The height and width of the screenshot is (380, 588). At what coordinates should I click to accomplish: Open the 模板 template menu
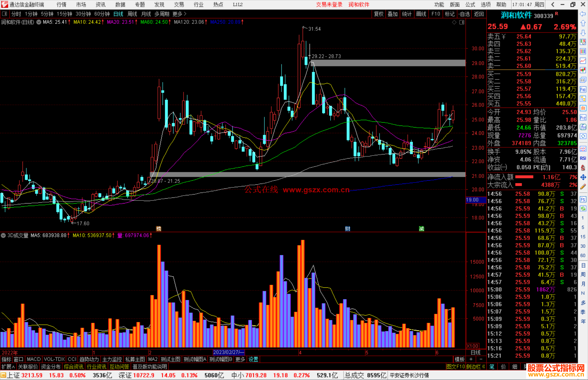click(x=460, y=359)
